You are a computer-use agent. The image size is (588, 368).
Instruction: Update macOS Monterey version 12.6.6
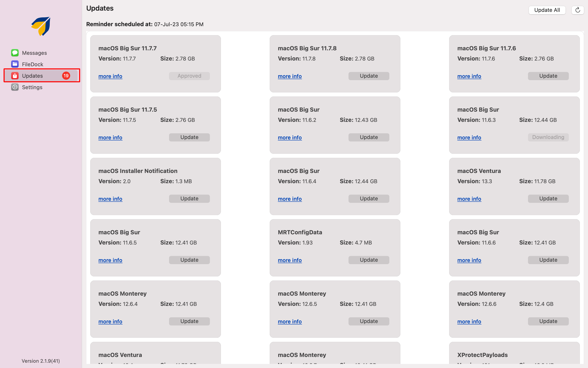coord(548,321)
